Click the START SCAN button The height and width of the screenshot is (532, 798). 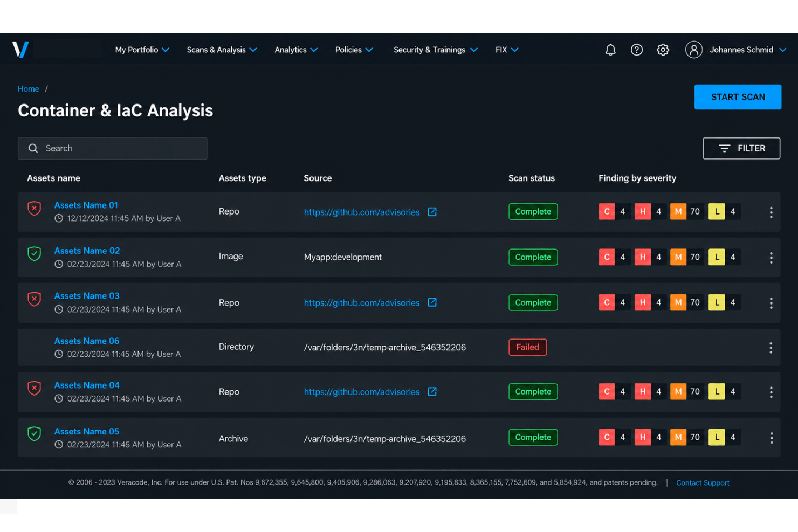[738, 97]
